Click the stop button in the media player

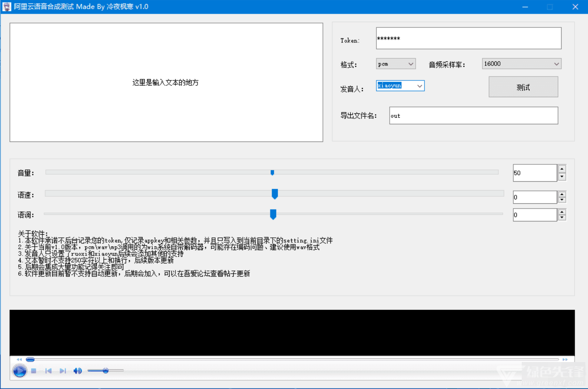point(34,371)
